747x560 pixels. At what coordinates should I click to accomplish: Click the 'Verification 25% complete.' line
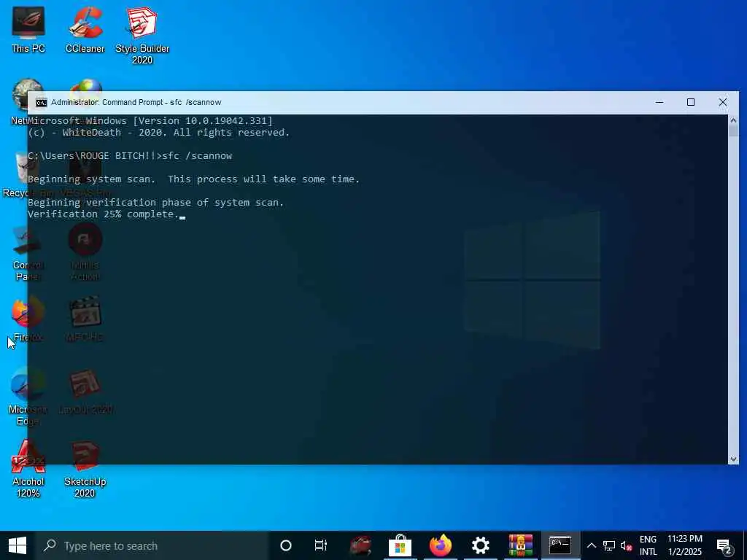pos(104,214)
